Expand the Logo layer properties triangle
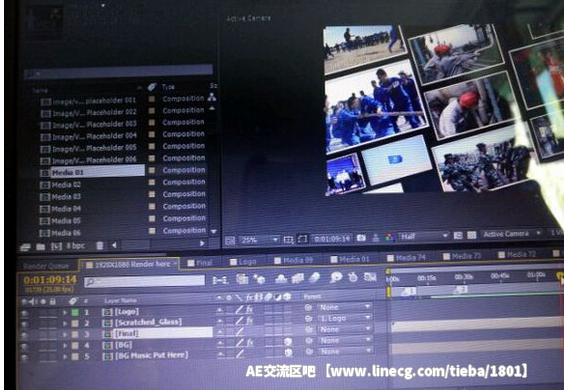Screen dimensions: 569x390 click(65, 312)
